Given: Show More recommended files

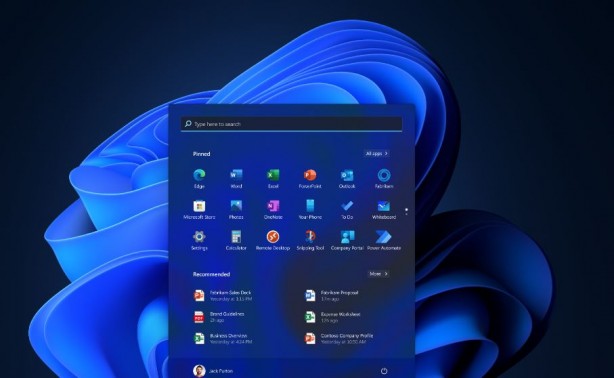Looking at the screenshot, I should pos(378,274).
